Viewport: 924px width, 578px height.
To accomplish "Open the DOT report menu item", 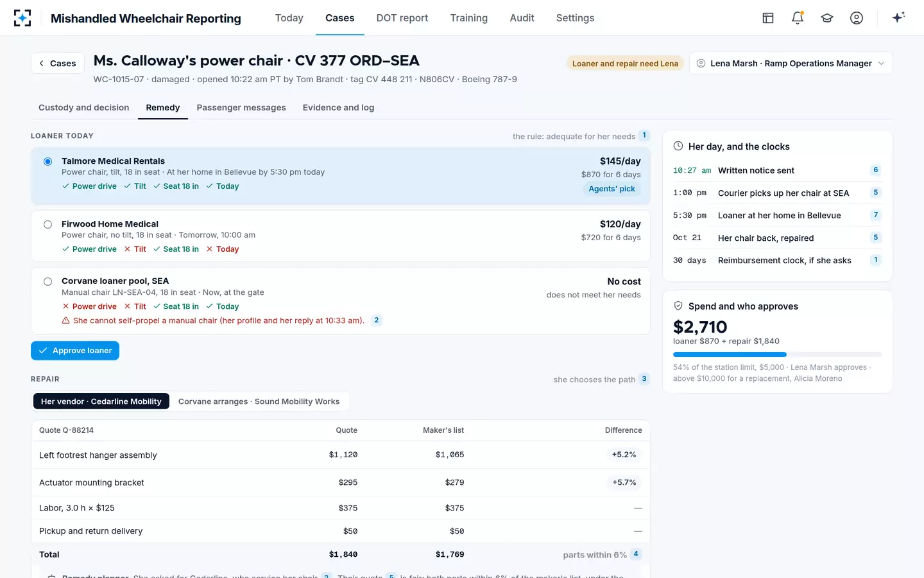I will click(x=402, y=18).
